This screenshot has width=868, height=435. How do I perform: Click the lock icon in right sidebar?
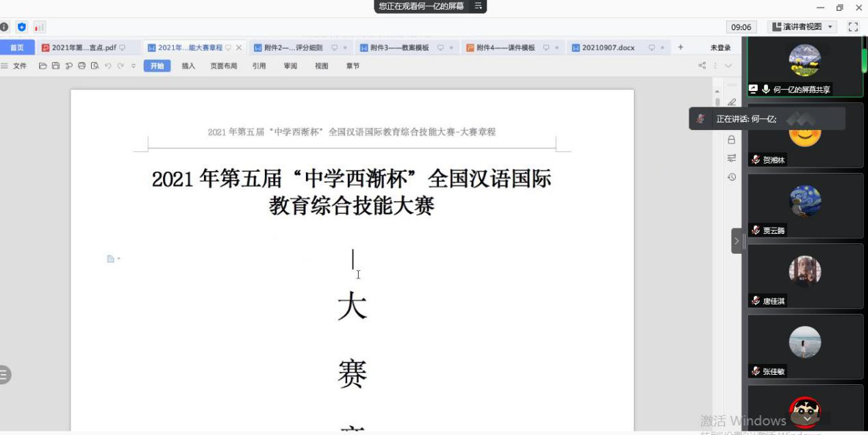point(731,140)
